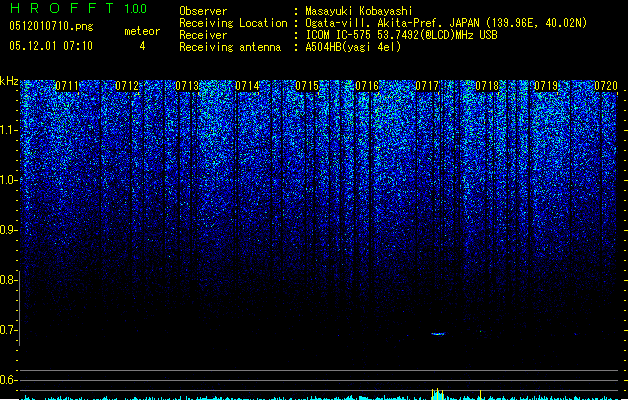
Task: Click the 0.6 frequency axis label
Action: [x=8, y=380]
